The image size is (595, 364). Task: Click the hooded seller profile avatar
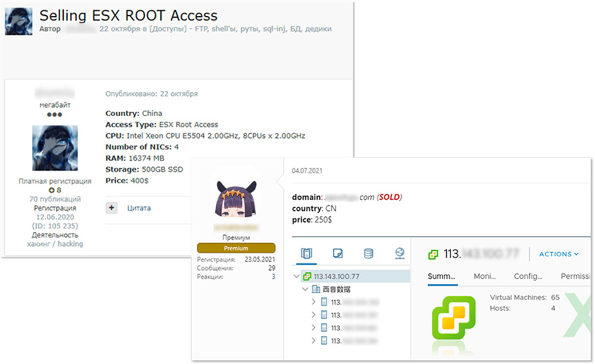(x=55, y=148)
